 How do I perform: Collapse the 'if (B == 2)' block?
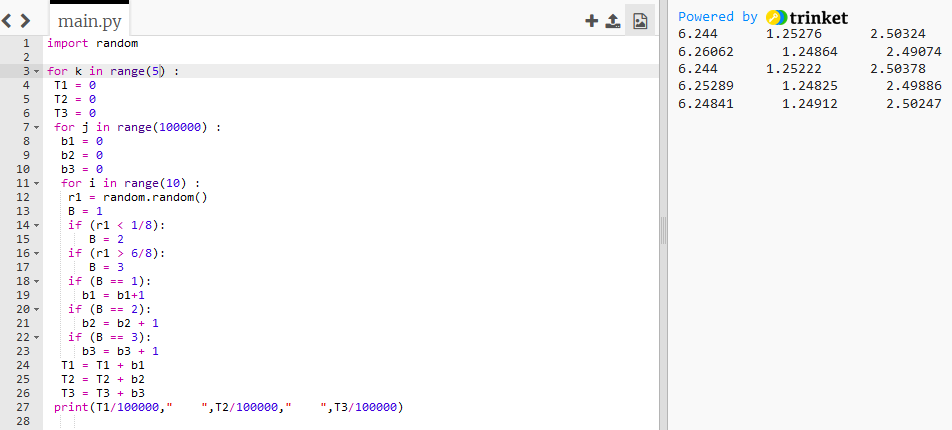click(36, 310)
